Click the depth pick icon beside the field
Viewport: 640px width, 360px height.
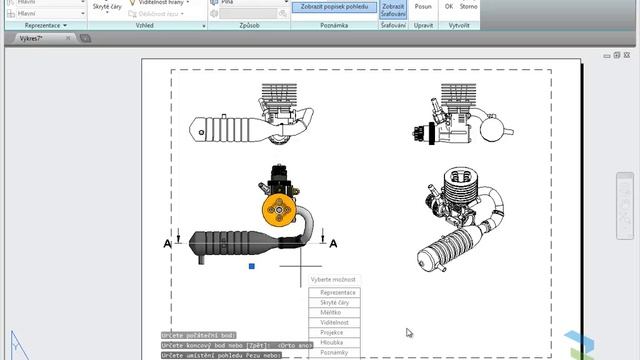tap(282, 14)
